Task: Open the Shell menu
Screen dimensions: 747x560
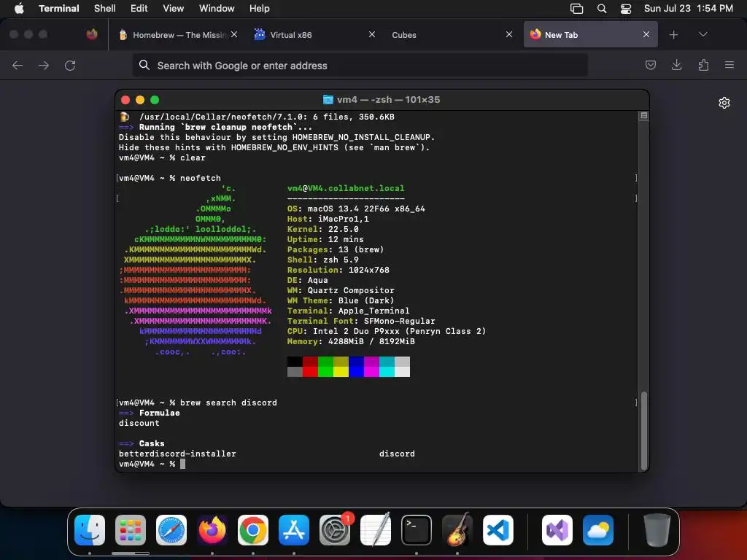Action: [x=105, y=8]
